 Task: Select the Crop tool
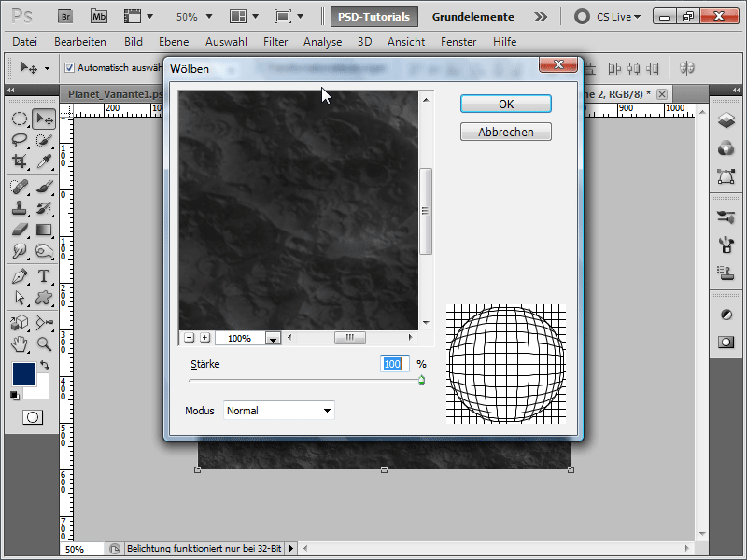click(19, 161)
